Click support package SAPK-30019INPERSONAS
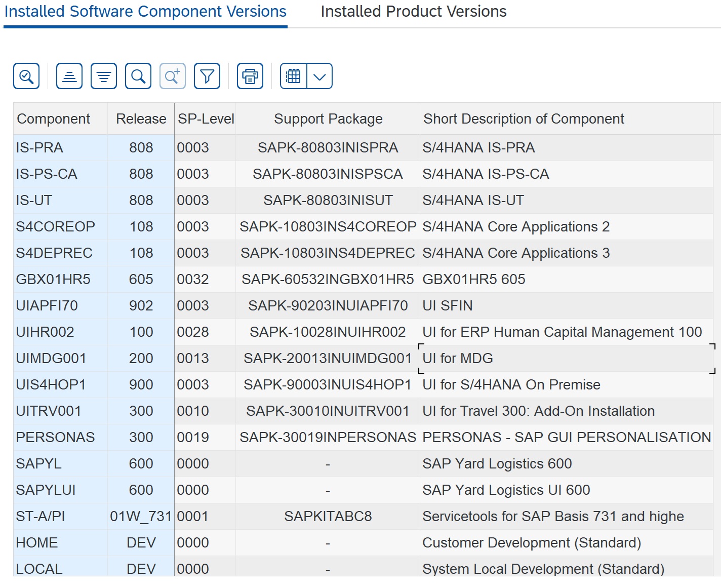 328,437
